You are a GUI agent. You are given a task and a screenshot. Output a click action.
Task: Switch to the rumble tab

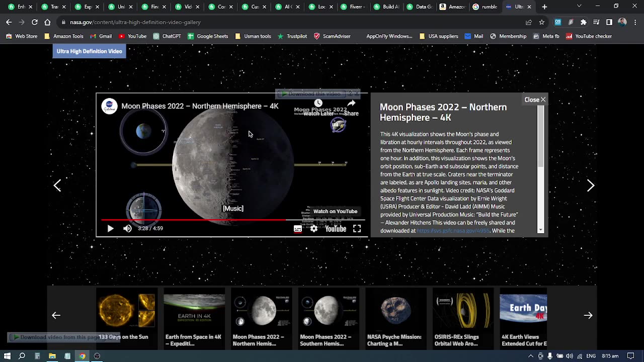486,7
